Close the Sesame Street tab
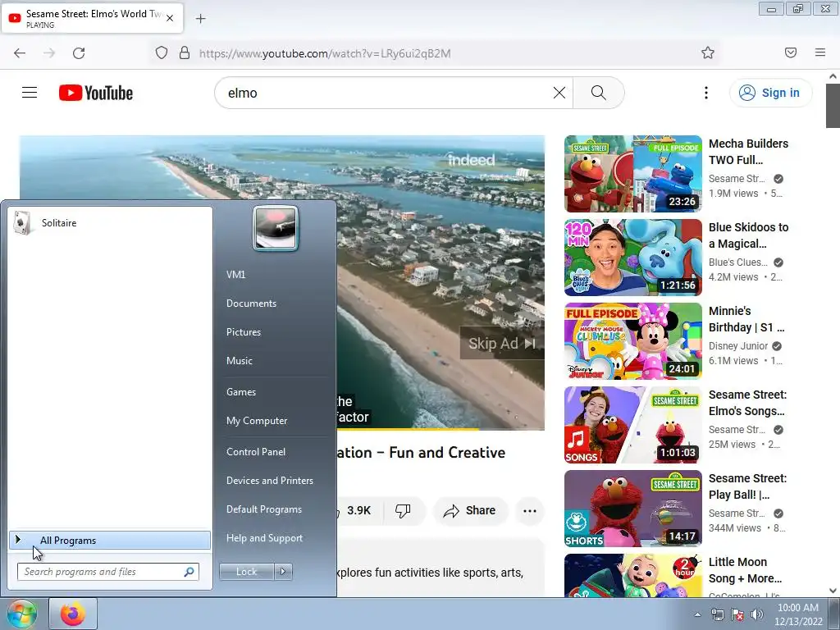The image size is (840, 630). tap(170, 18)
